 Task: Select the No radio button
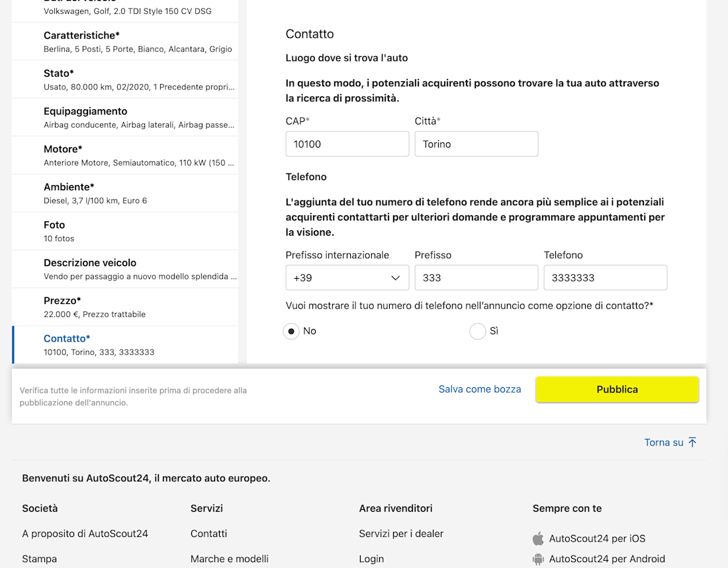[x=291, y=331]
